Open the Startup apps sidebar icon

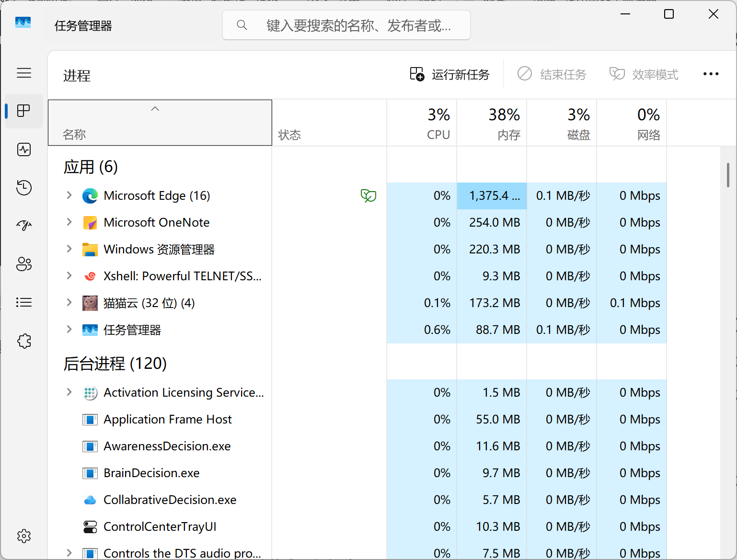pyautogui.click(x=24, y=226)
